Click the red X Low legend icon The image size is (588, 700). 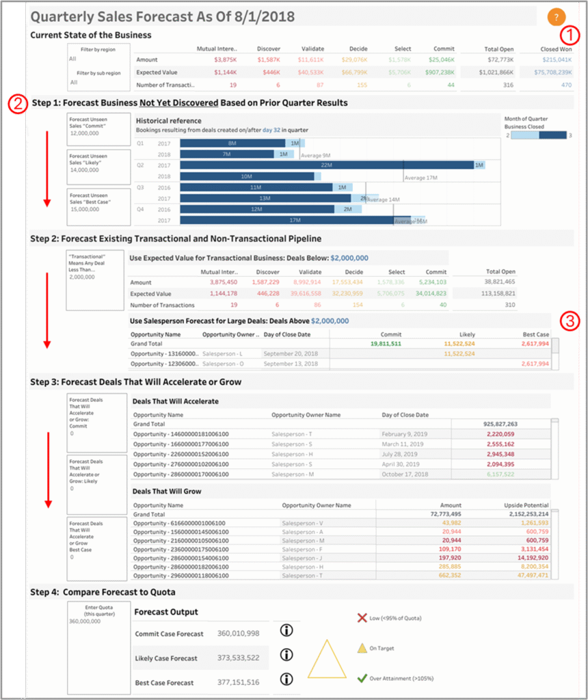[362, 618]
